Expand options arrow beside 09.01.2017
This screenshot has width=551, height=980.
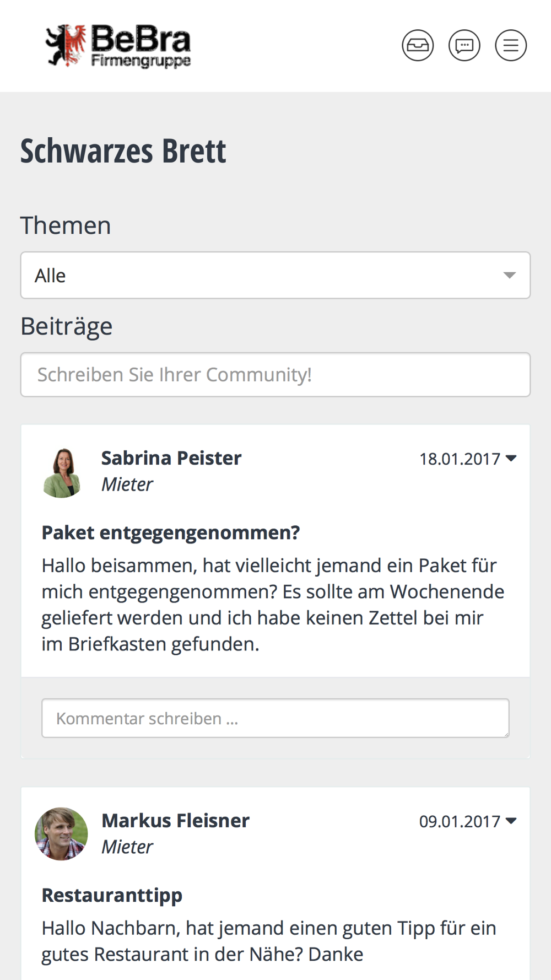[x=511, y=821]
